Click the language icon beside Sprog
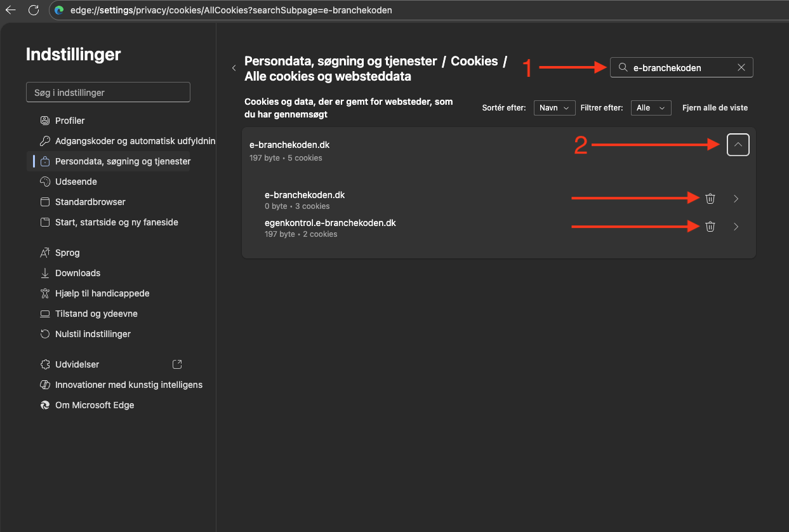The height and width of the screenshot is (532, 789). [x=44, y=253]
